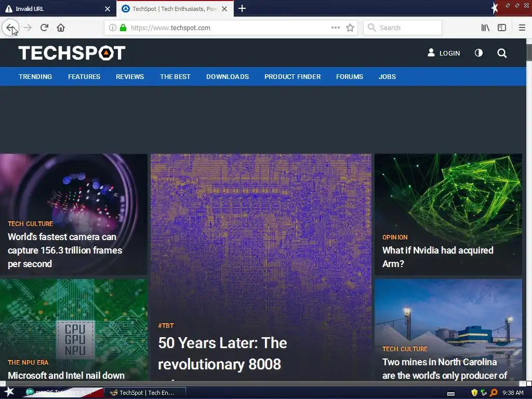Click the TECH CULTURE tag above camera article

click(31, 224)
